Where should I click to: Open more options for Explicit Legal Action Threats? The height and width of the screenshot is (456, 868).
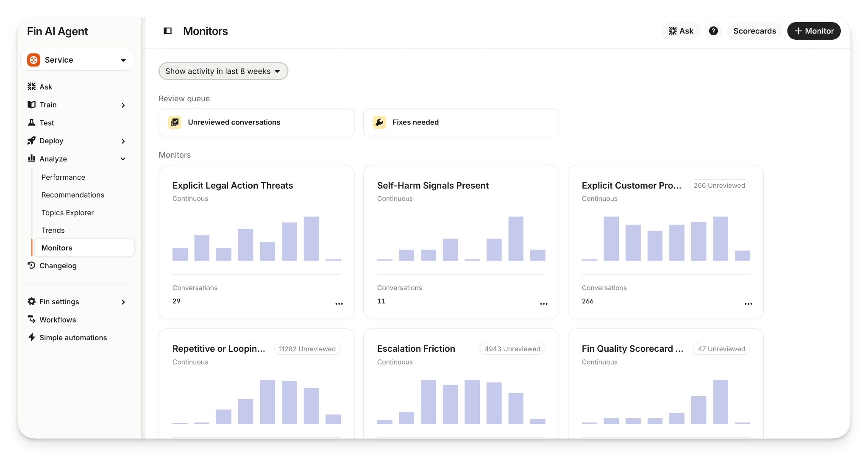point(339,303)
